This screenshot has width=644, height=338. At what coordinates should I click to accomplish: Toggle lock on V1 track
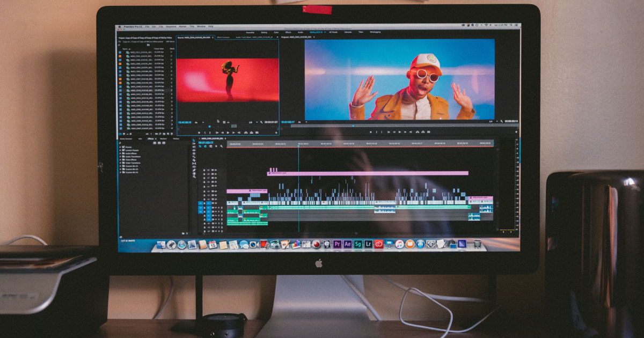(x=204, y=203)
